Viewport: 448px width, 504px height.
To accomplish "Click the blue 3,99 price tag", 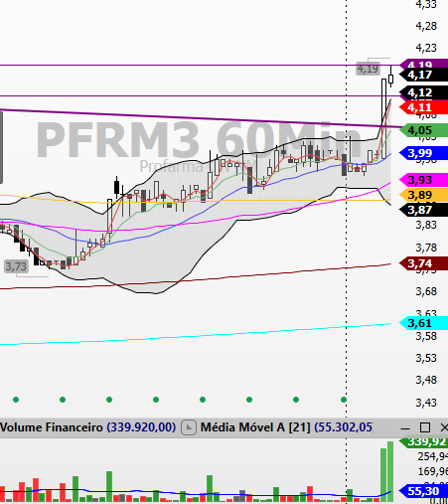I will click(x=424, y=153).
